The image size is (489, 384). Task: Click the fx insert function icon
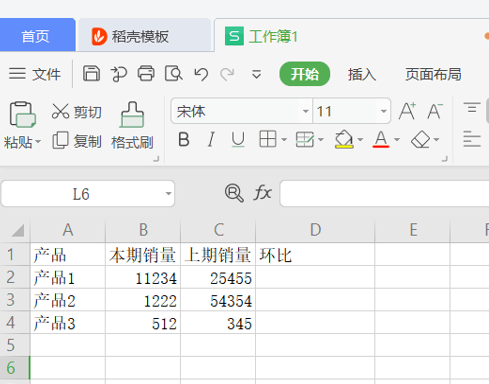(262, 193)
